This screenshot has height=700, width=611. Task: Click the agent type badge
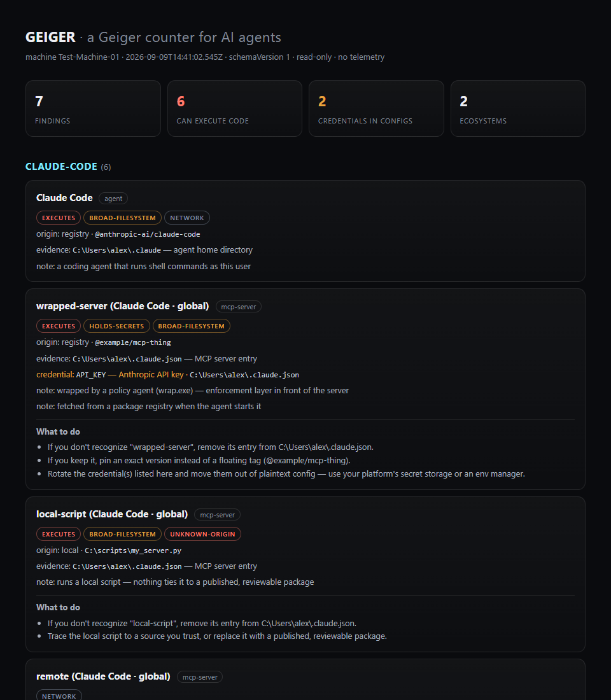click(113, 199)
